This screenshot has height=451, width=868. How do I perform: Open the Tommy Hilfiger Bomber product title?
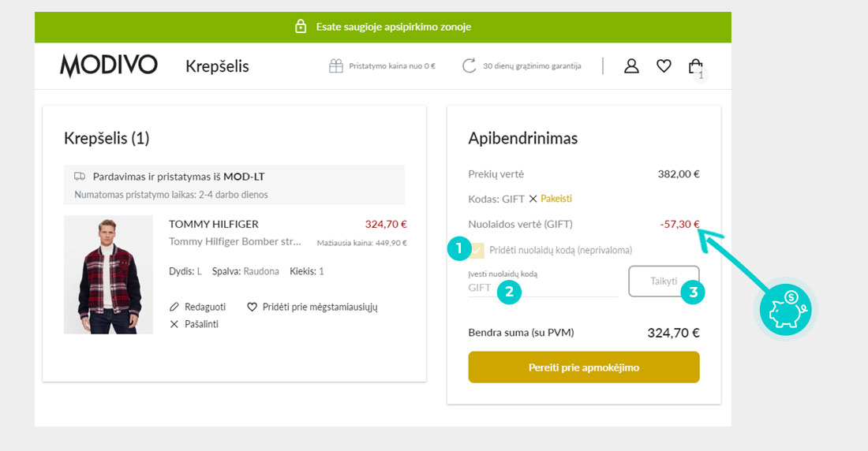[234, 241]
